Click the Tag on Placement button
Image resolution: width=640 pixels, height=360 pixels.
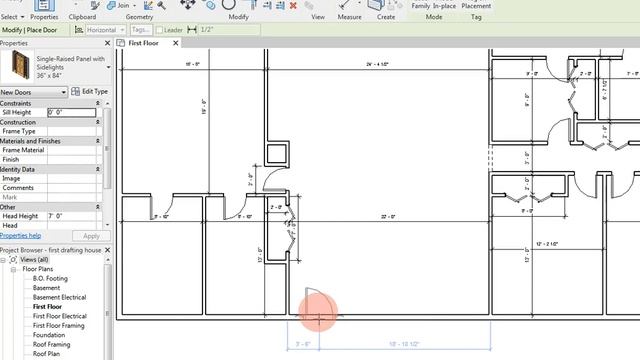point(476,5)
